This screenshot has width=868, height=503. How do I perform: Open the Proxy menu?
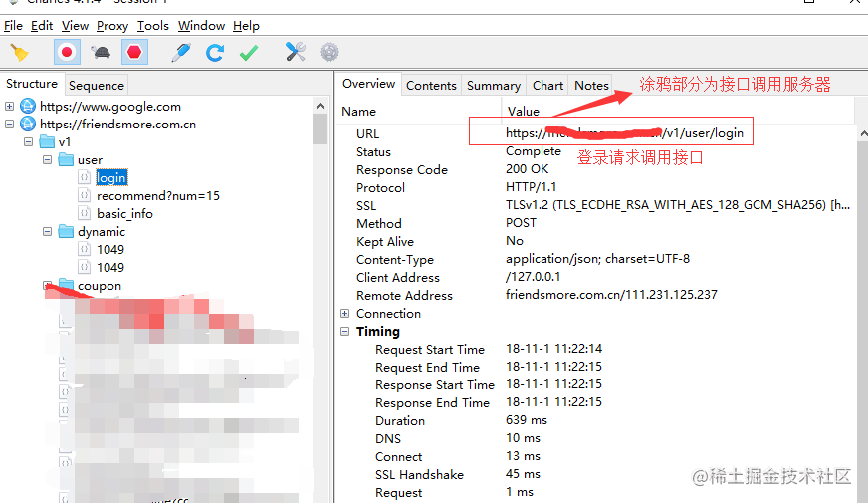point(112,26)
